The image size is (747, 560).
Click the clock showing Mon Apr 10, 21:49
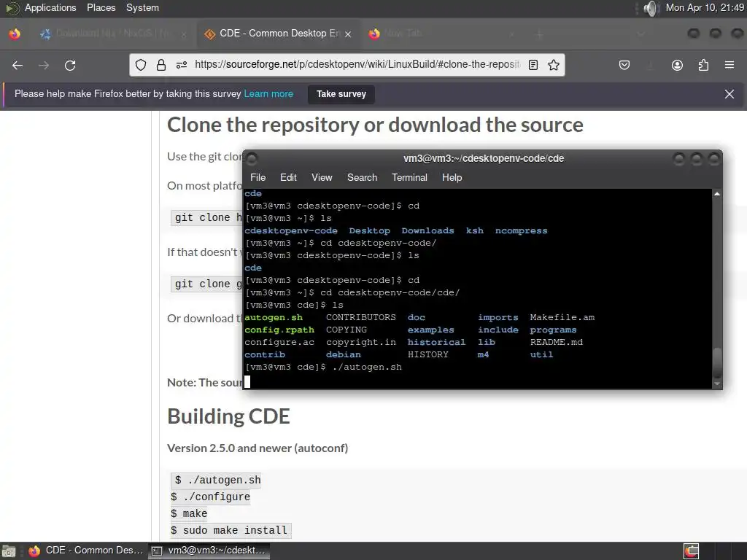(x=705, y=7)
